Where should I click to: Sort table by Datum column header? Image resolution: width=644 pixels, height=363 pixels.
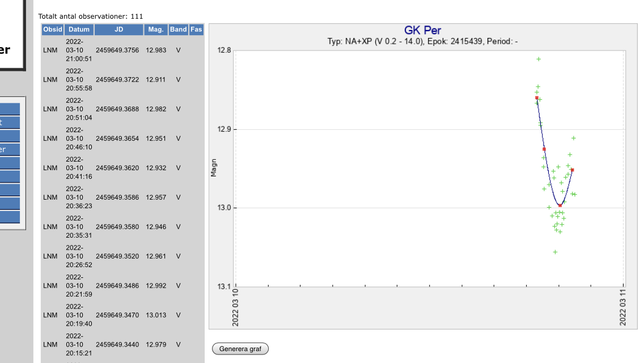click(78, 29)
